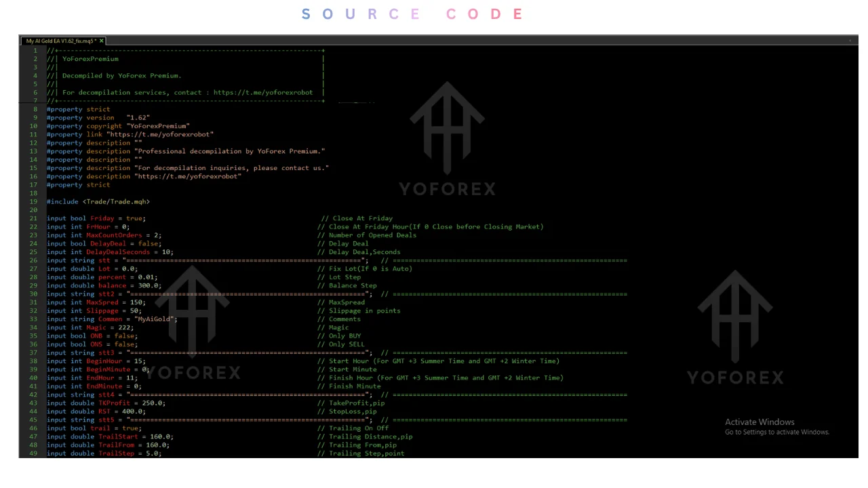The image size is (868, 488).
Task: Click "Professional decompilation by YoForex Premium." description string
Action: 230,151
